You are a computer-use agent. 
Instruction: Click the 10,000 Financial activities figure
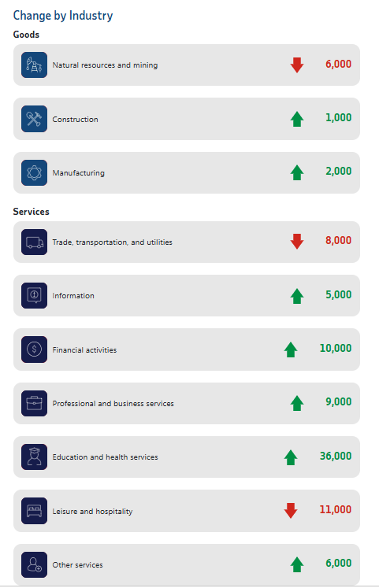point(336,348)
